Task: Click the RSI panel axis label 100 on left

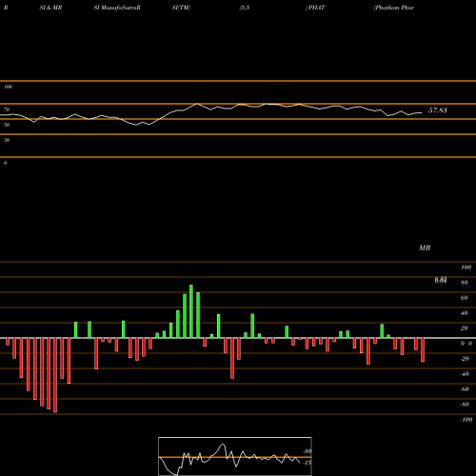Action: [8, 87]
